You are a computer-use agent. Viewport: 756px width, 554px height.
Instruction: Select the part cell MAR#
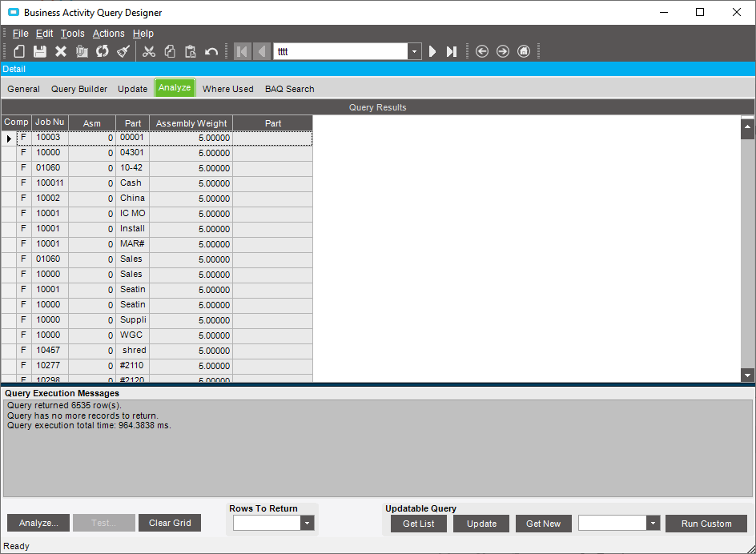pos(133,244)
